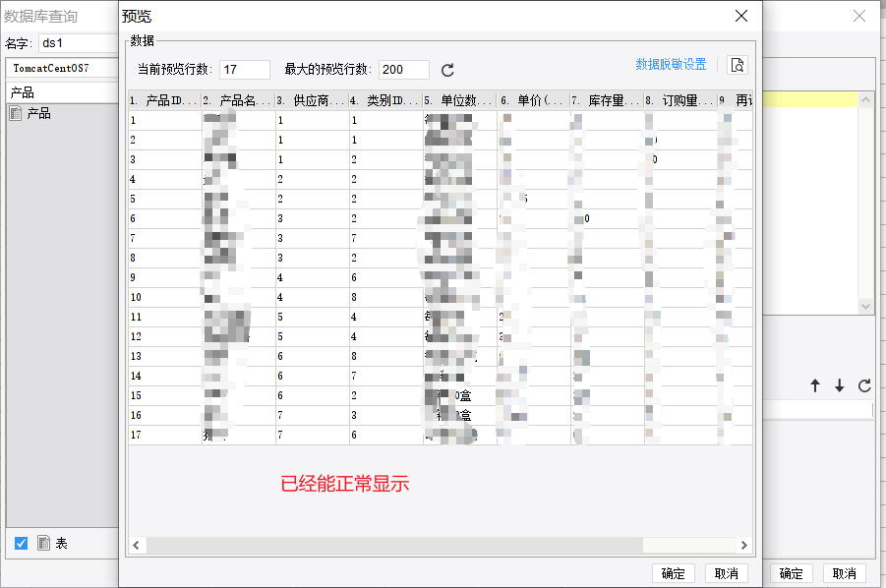This screenshot has width=886, height=588.
Task: Open the preview data search icon
Action: [738, 65]
